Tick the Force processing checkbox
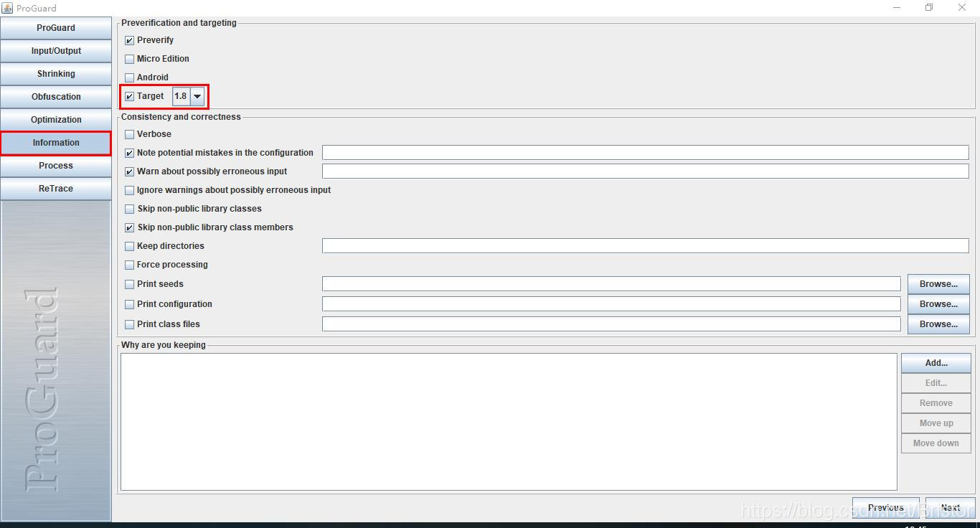980x528 pixels. [x=129, y=265]
